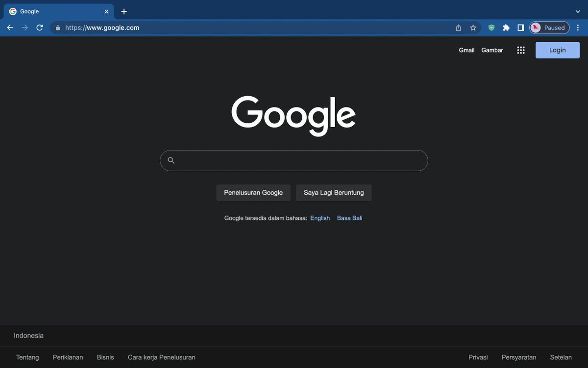
Task: Open the Periklanan footer link
Action: point(68,357)
